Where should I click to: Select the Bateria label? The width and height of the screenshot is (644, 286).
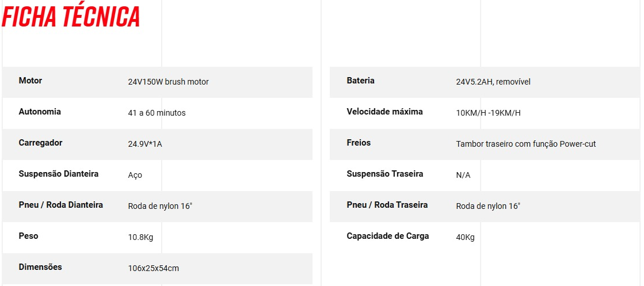361,81
